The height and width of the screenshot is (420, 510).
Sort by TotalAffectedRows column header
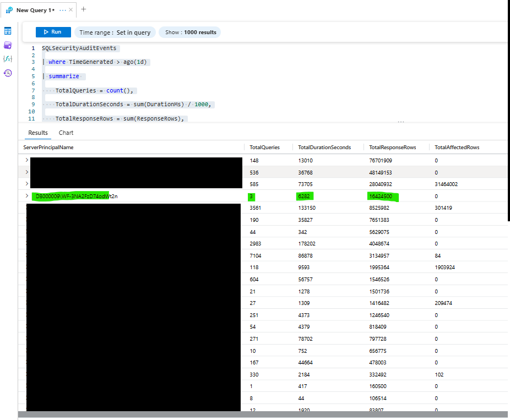pos(457,148)
